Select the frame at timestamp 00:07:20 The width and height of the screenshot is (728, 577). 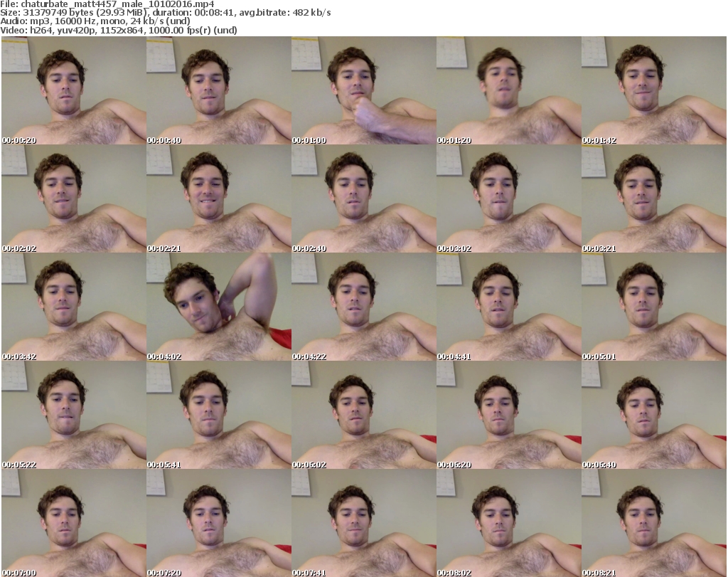coord(219,523)
